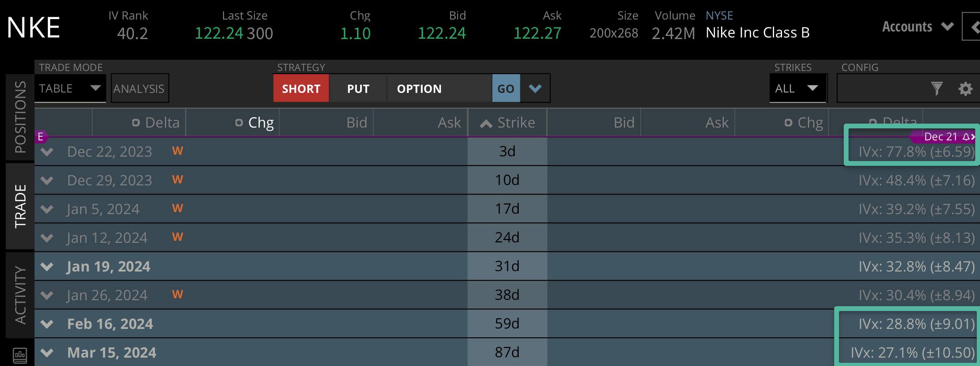Sort by the Strike column arrow
This screenshot has height=366, width=980.
(486, 123)
